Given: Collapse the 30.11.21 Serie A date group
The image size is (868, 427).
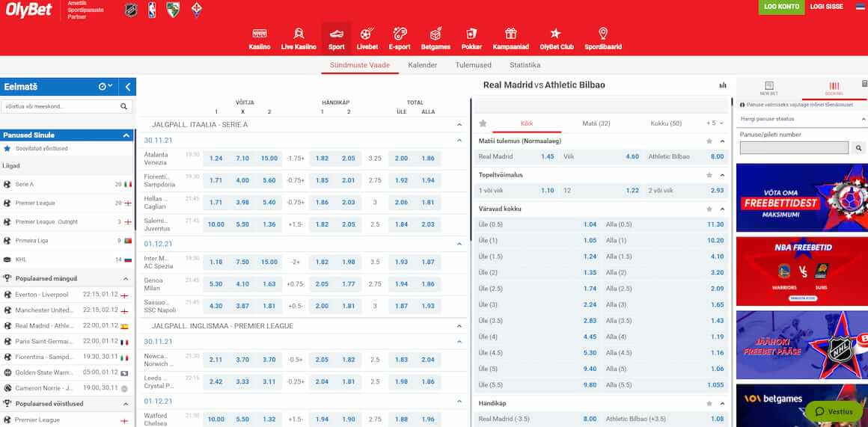Looking at the screenshot, I should click(x=459, y=141).
